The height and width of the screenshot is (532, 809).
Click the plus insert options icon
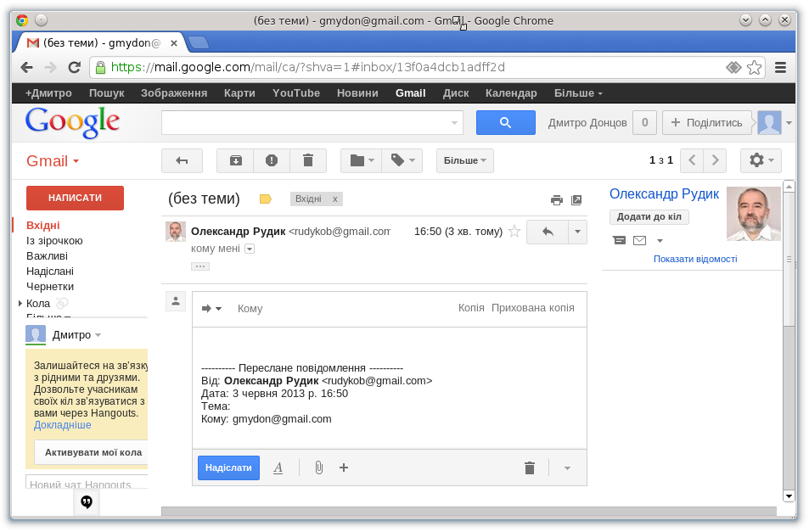pos(344,468)
